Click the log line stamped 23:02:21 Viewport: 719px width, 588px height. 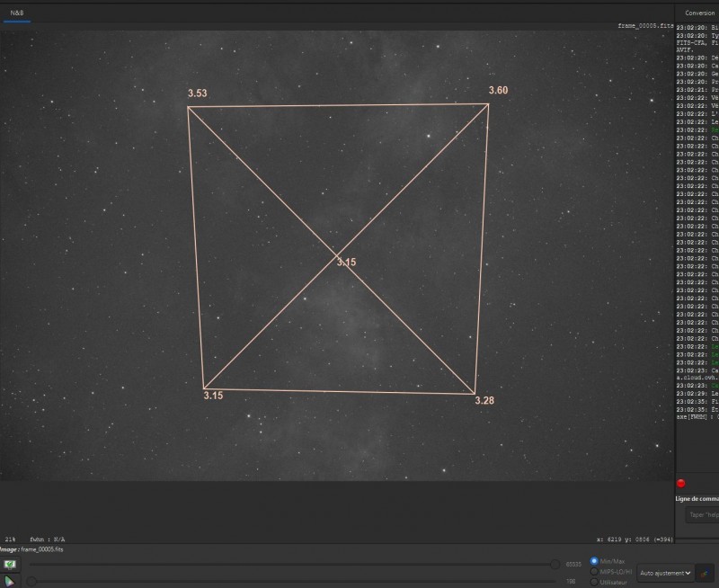pos(697,90)
